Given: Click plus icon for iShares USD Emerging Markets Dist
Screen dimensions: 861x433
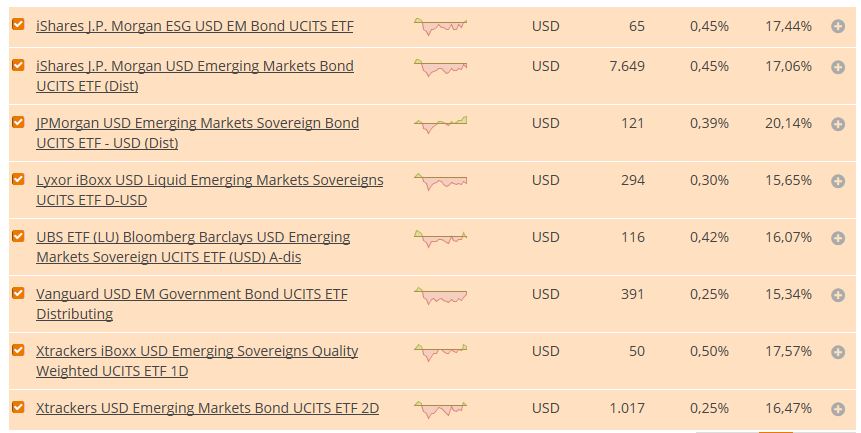Looking at the screenshot, I should [838, 67].
